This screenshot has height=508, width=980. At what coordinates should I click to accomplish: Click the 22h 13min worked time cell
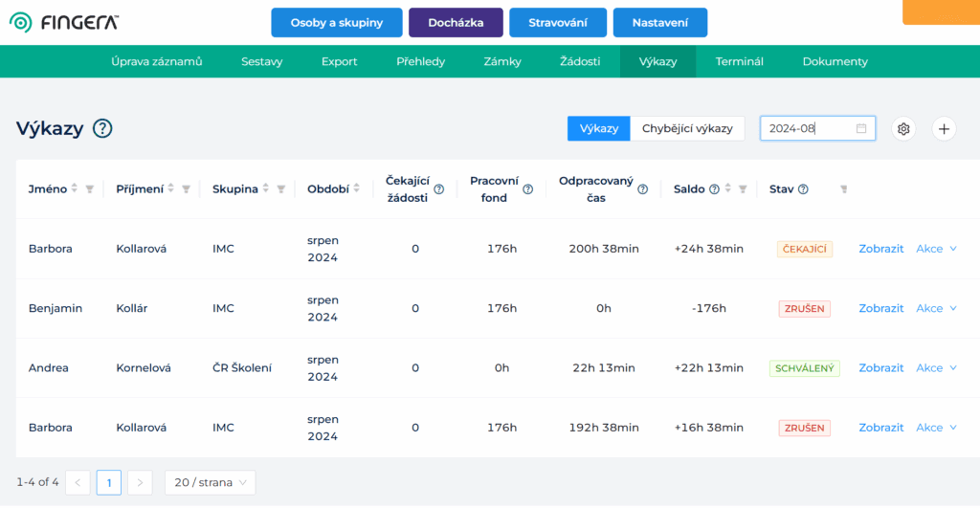pos(604,368)
